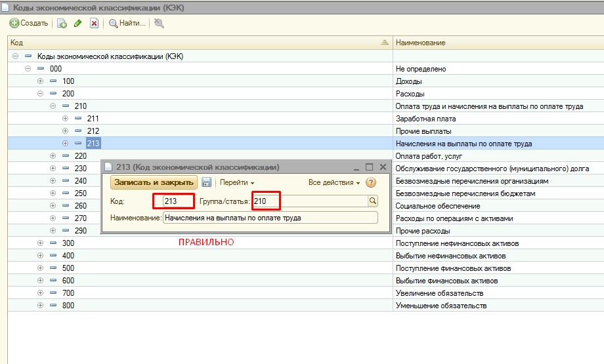The width and height of the screenshot is (604, 364).
Task: Open the Все действия menu
Action: pos(334,182)
